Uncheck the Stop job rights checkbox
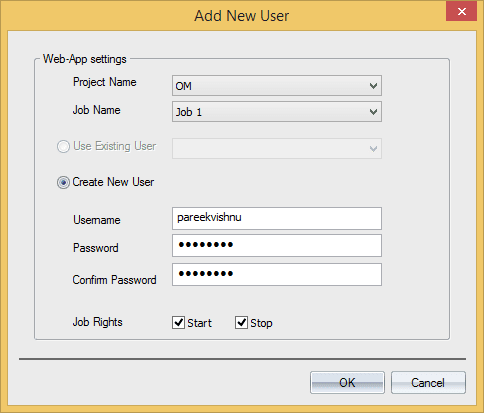 click(x=241, y=323)
